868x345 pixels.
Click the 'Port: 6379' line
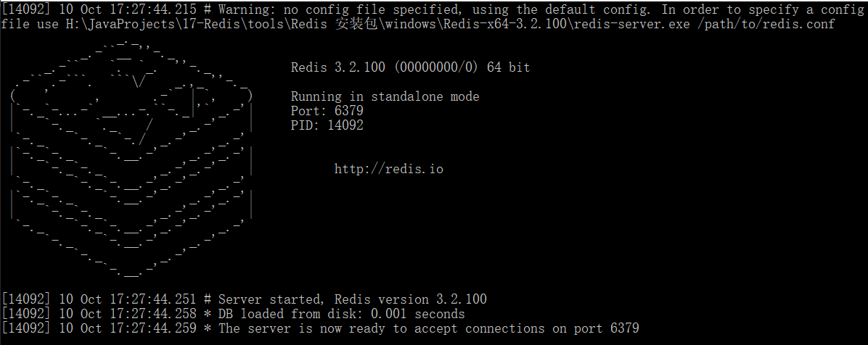coord(327,111)
